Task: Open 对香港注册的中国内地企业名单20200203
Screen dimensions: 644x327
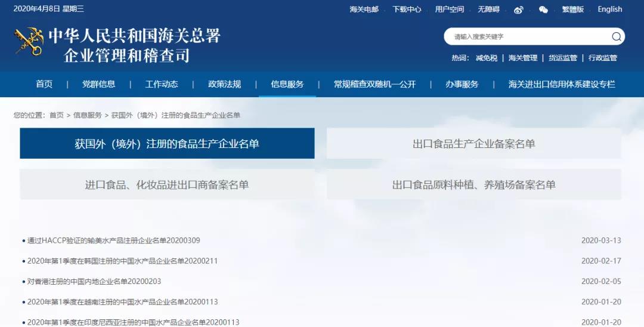Action: click(94, 282)
